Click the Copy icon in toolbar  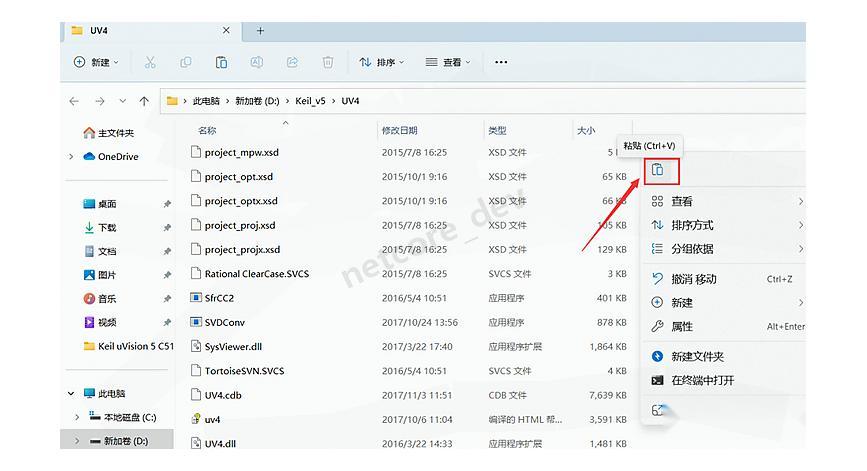click(x=186, y=62)
